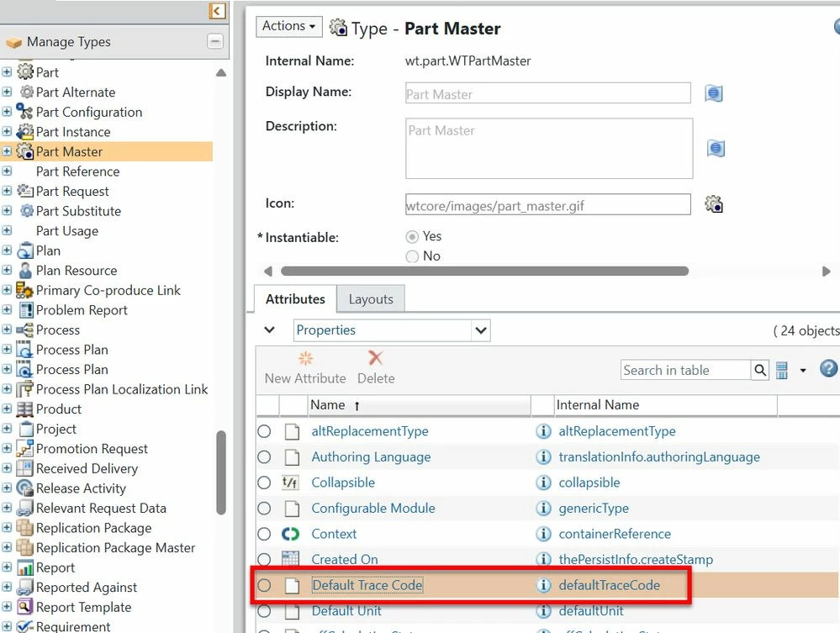The height and width of the screenshot is (633, 840).
Task: Open the Collapsible attribute link
Action: click(x=343, y=483)
